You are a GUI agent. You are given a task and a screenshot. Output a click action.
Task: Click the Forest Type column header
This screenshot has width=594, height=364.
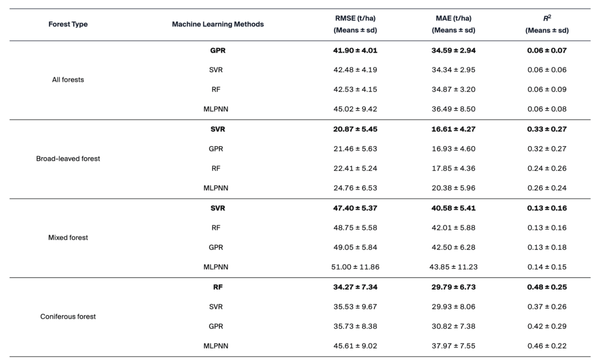68,25
